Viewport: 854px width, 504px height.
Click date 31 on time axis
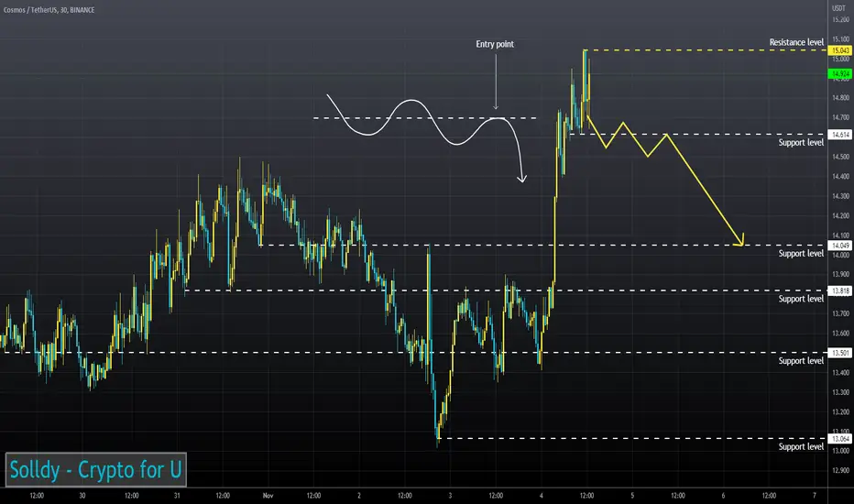pos(177,495)
